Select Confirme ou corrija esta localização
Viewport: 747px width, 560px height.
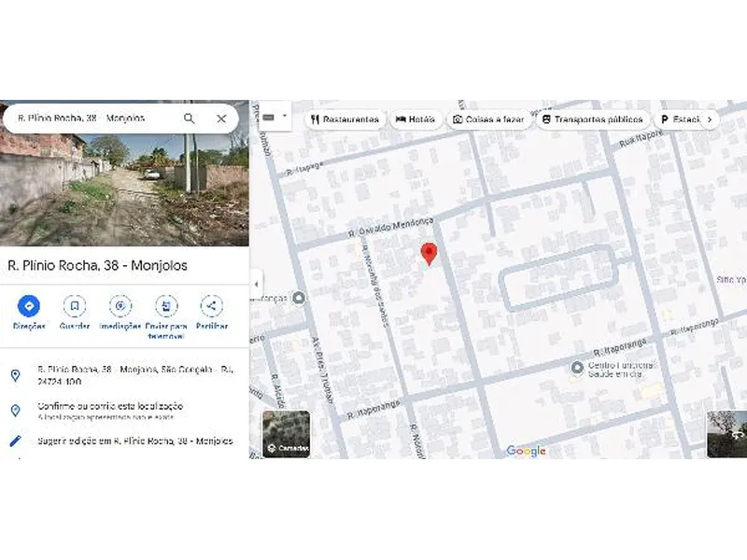tap(110, 406)
